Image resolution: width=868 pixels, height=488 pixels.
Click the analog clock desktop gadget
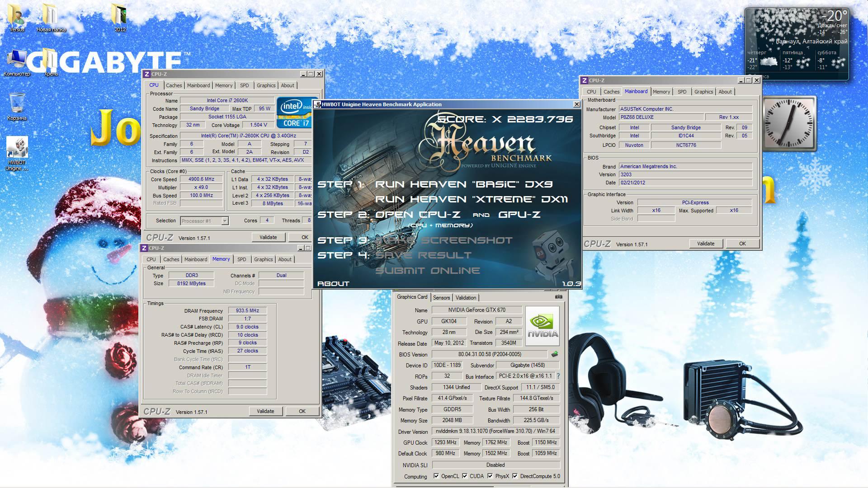(x=789, y=123)
